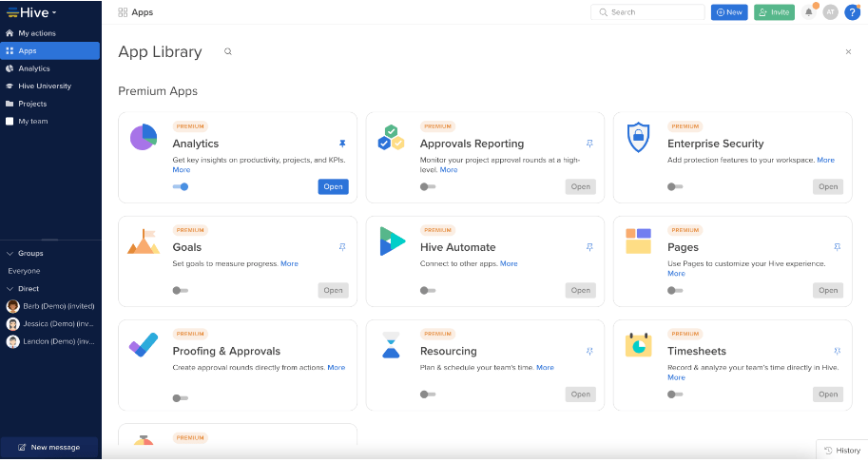Click the Timesheets calendar clock icon
This screenshot has width=868, height=462.
(x=638, y=345)
